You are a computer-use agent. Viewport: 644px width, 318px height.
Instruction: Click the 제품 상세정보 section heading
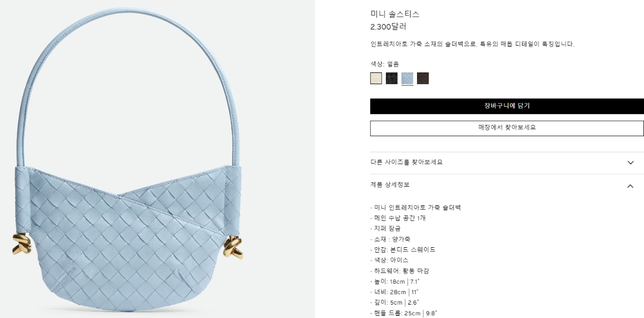click(390, 184)
